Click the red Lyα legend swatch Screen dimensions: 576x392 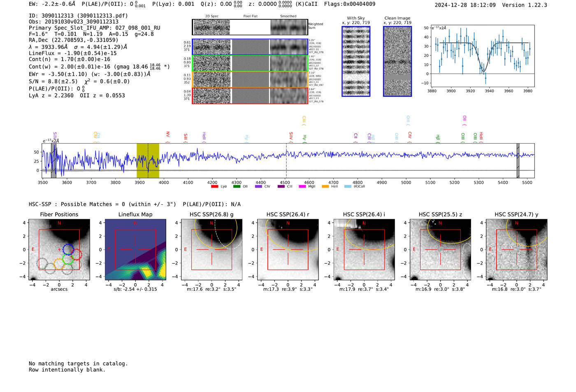click(x=214, y=186)
